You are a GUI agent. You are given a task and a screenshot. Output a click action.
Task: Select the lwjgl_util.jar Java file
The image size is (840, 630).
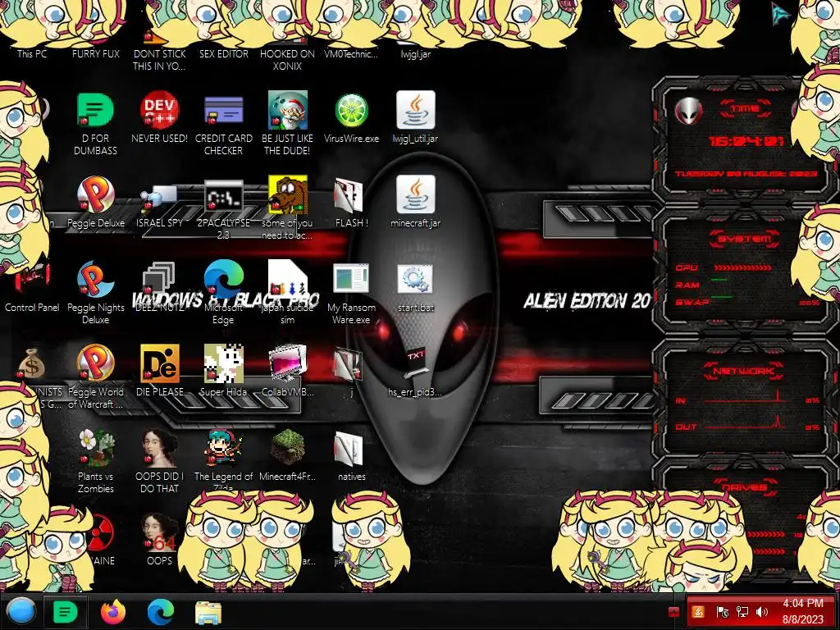pyautogui.click(x=416, y=111)
